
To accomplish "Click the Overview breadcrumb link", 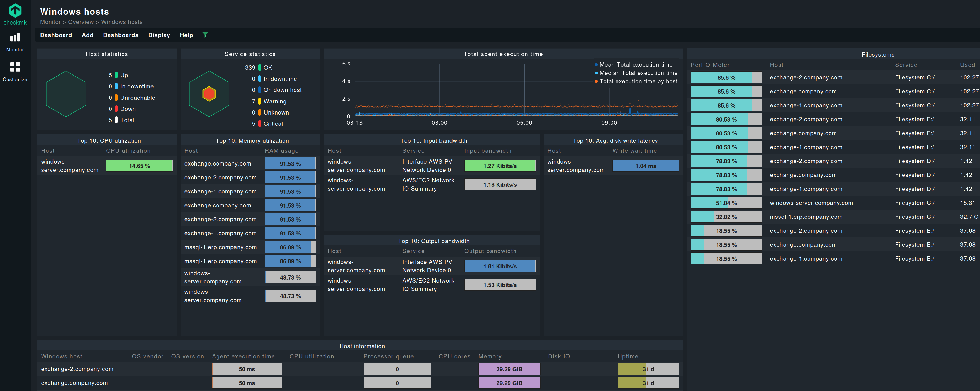I will coord(81,22).
